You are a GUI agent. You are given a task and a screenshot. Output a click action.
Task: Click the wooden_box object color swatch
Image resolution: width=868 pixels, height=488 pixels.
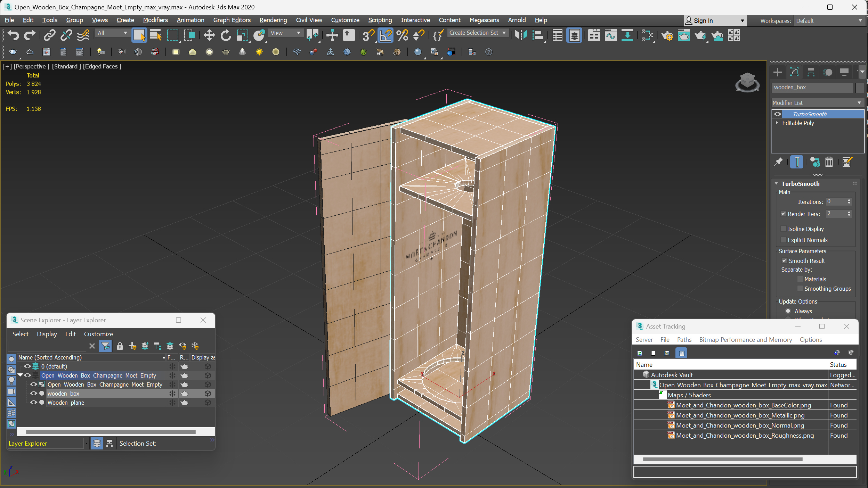click(x=860, y=88)
